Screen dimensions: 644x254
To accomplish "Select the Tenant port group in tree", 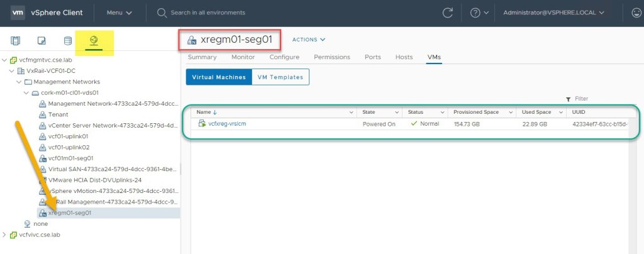I will click(58, 114).
